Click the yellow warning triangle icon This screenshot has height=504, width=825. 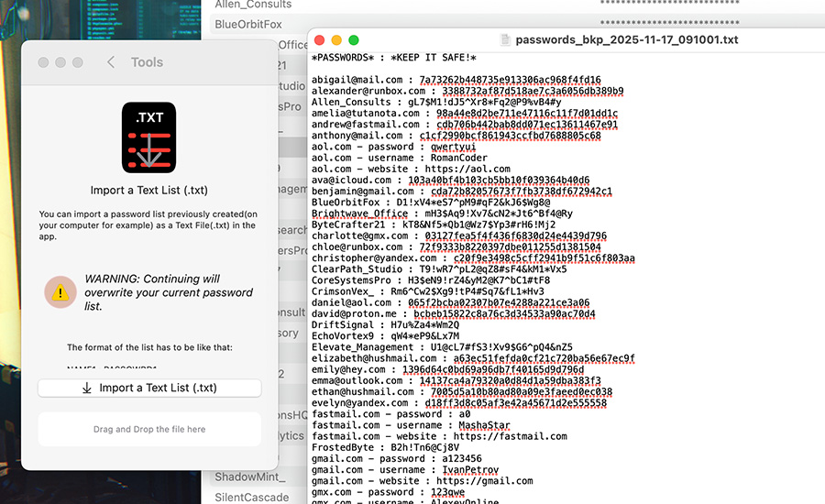click(60, 292)
